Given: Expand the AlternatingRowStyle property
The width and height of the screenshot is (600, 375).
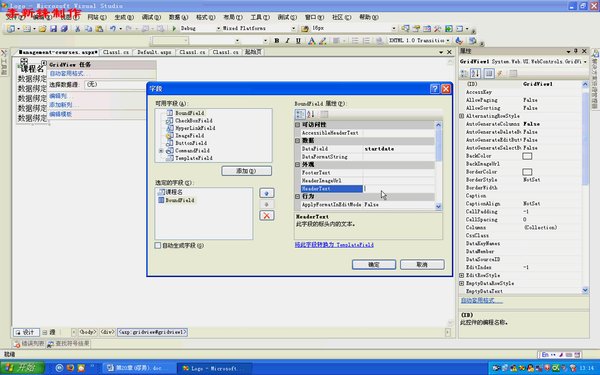Looking at the screenshot, I should coord(461,116).
